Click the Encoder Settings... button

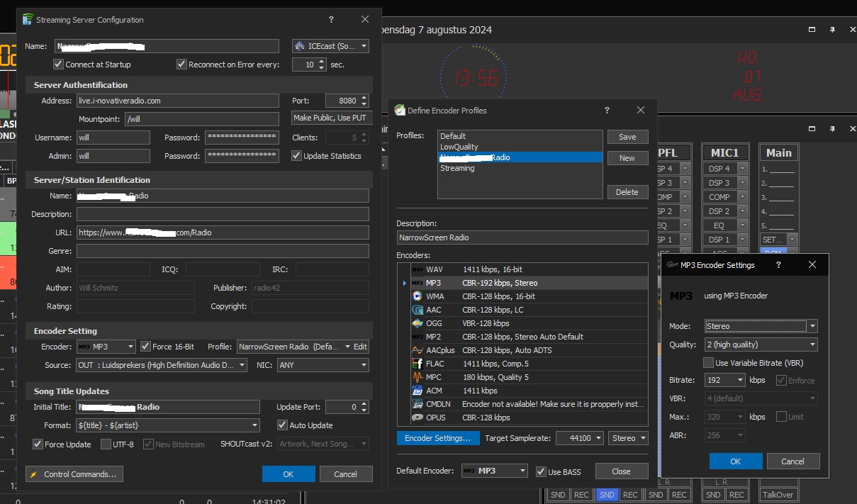pos(437,438)
